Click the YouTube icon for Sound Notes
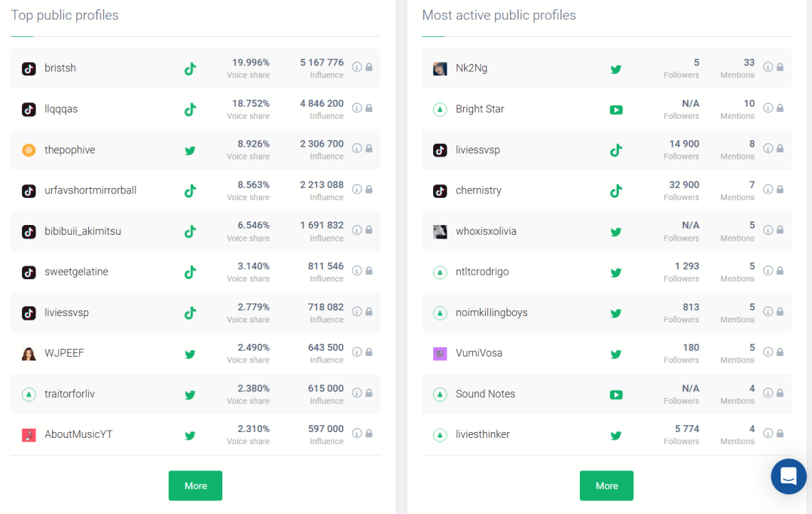 pyautogui.click(x=616, y=394)
